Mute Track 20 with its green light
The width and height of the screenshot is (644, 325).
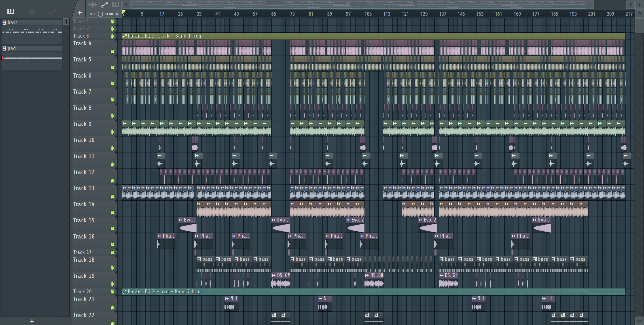(112, 292)
